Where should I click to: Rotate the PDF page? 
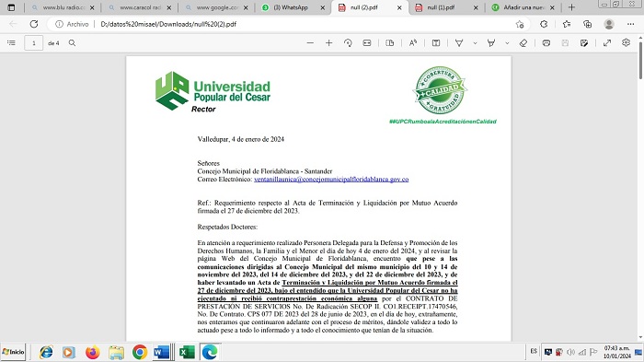click(x=348, y=42)
